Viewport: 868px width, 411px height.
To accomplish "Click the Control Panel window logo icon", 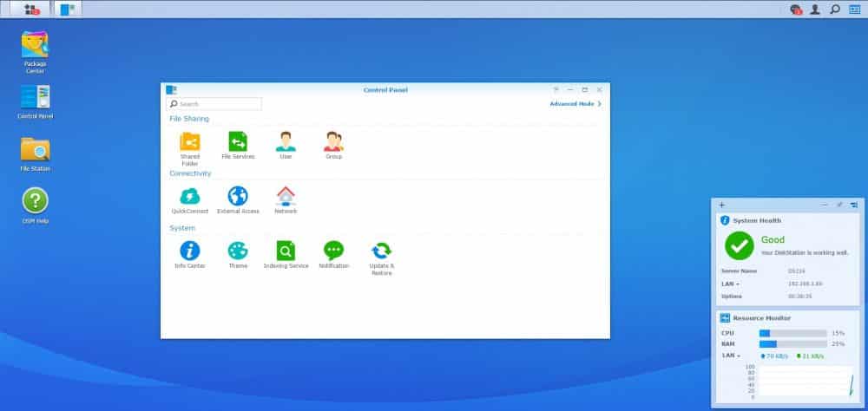I will [172, 89].
